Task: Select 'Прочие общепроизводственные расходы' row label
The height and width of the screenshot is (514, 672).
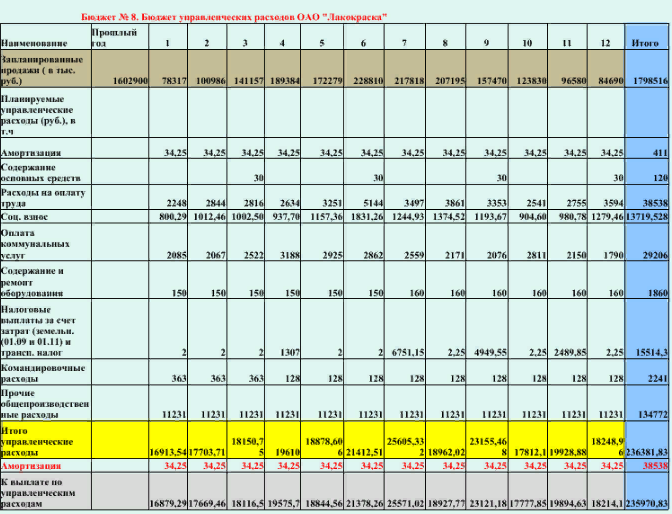Action: pos(45,404)
